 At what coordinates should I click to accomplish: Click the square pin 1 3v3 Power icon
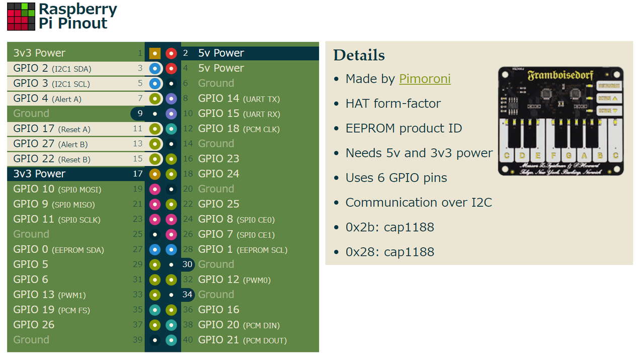pos(155,53)
